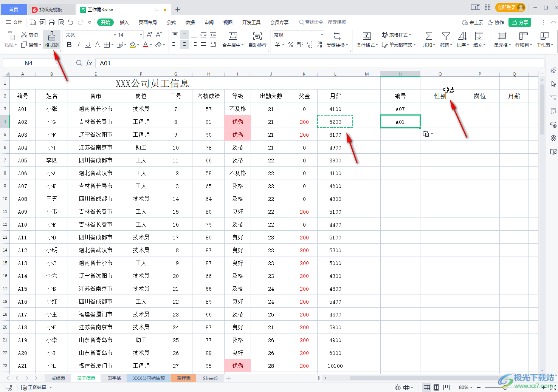
Task: Toggle top vertical alignment
Action: coord(175,35)
